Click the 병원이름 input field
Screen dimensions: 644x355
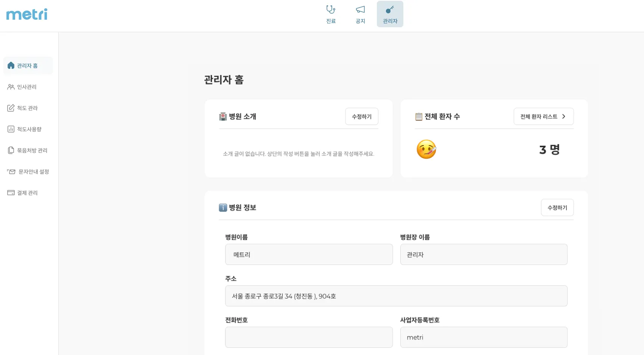coord(309,255)
